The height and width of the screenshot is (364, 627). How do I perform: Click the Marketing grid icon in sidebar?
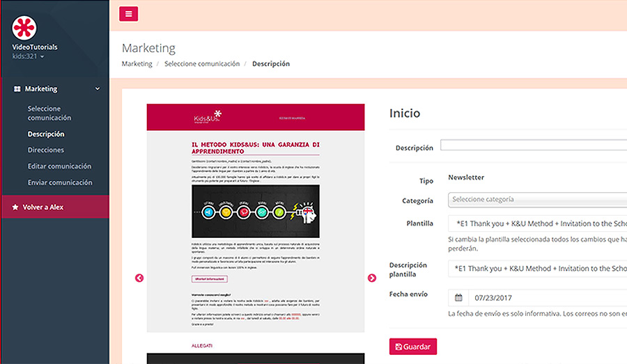tap(17, 88)
